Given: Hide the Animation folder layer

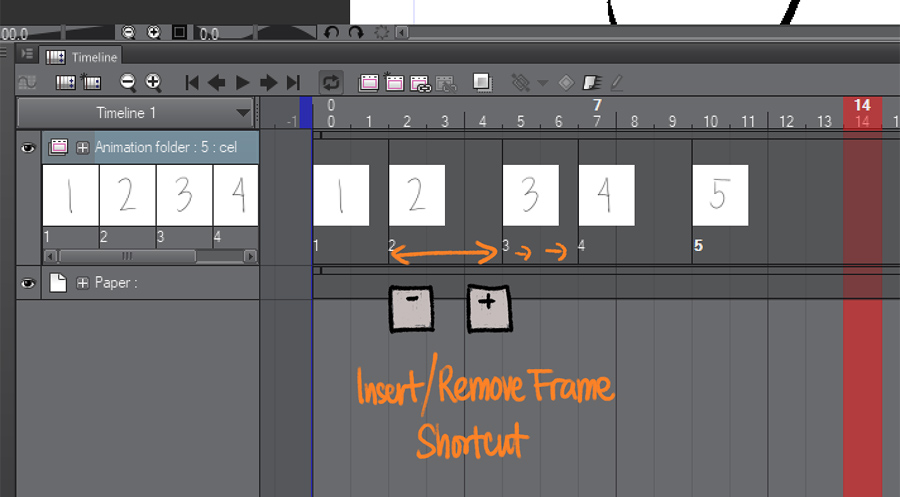Looking at the screenshot, I should click(28, 148).
